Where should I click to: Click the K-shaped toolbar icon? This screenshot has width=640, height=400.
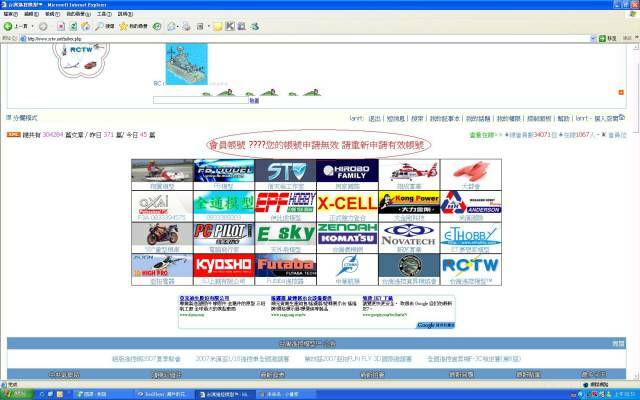[x=230, y=27]
